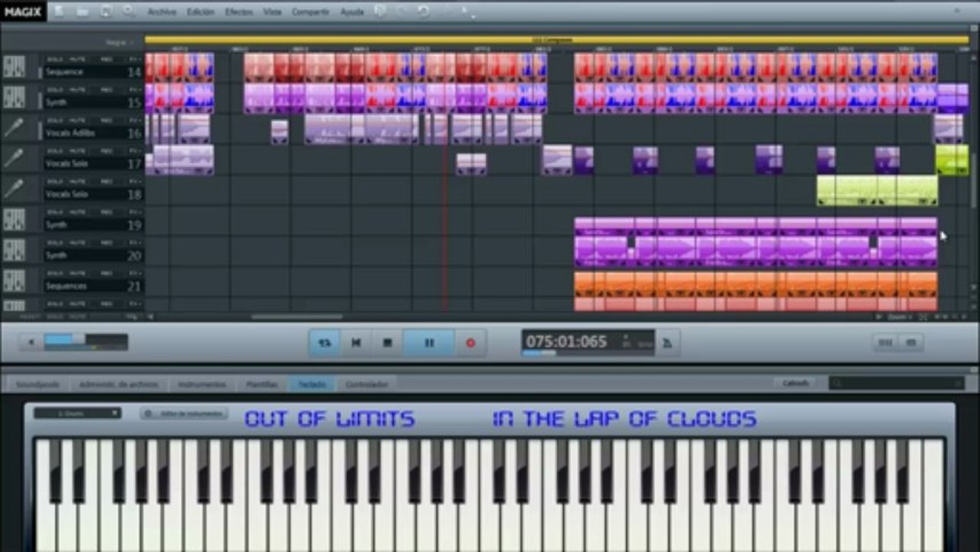The image size is (980, 552).
Task: Toggle SOLO on Vocals Solo track 17
Action: point(55,151)
